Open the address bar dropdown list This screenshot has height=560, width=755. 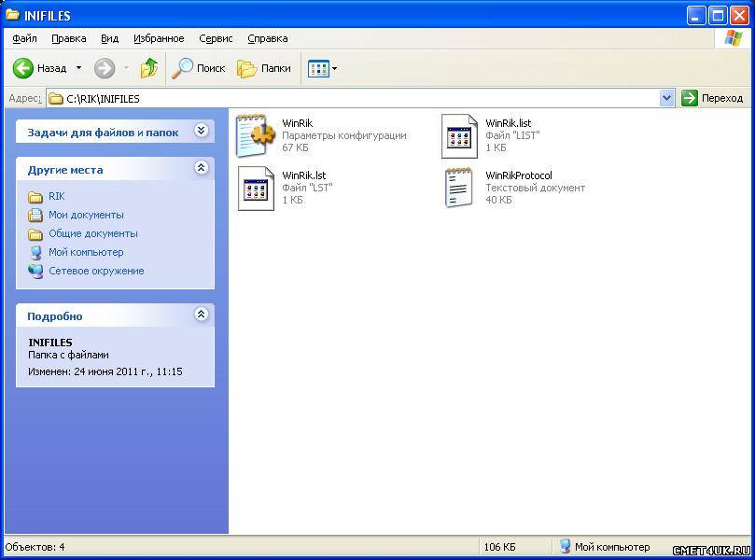click(666, 98)
